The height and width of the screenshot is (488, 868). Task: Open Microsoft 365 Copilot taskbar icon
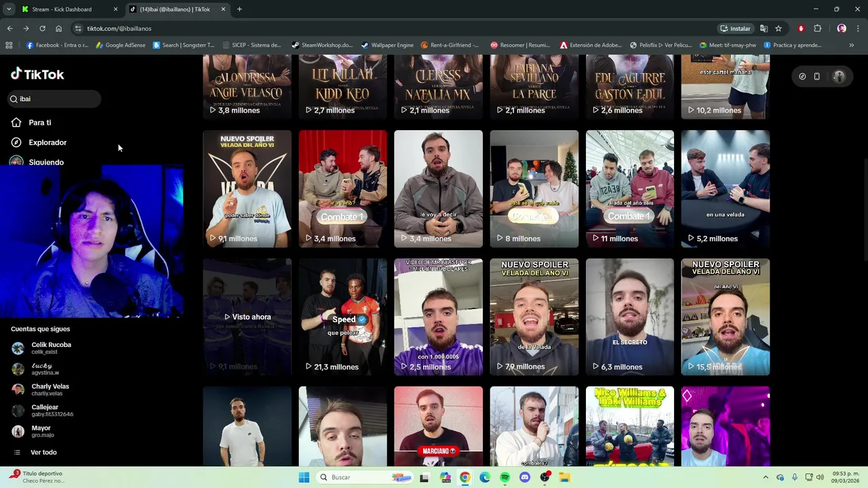[445, 477]
